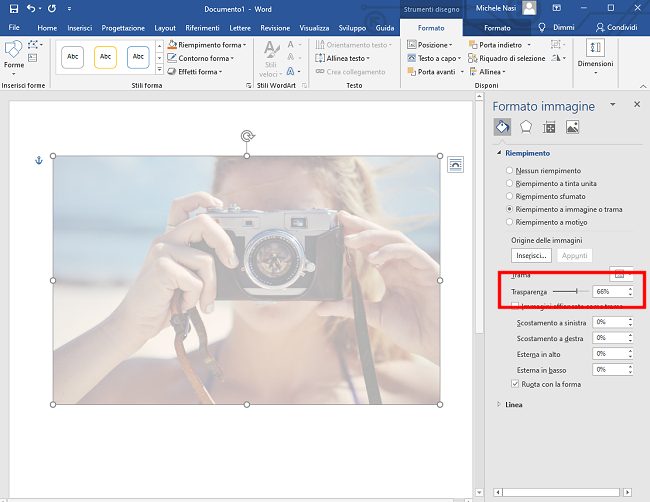Viewport: 650px width, 502px height.
Task: Click the Michele Nasi account picture
Action: tap(529, 8)
